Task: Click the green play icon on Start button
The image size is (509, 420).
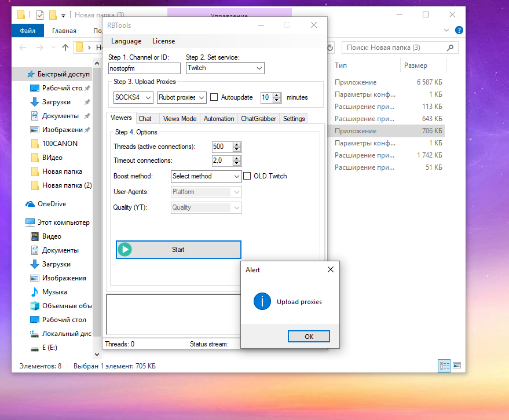Action: tap(125, 249)
